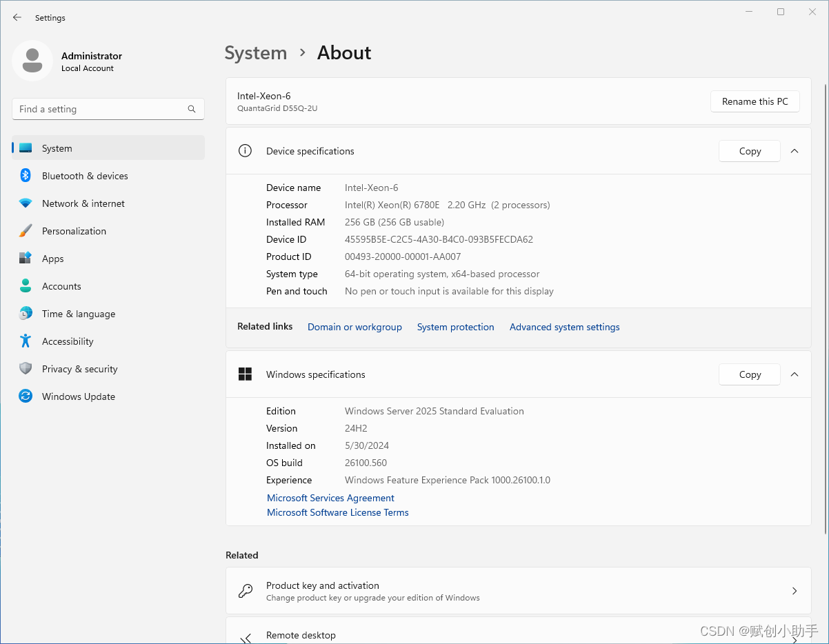Screen dimensions: 829x644
Task: Click Rename this PC button
Action: pos(755,101)
